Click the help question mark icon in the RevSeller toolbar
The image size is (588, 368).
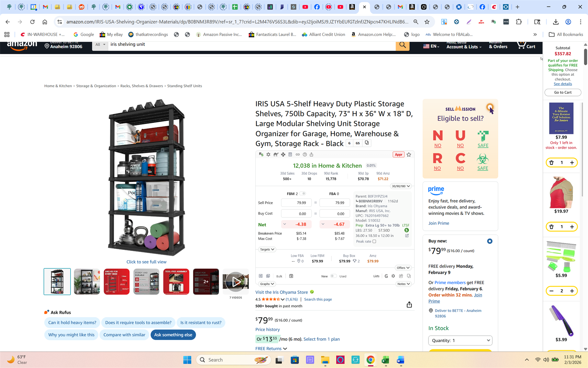pos(305,155)
